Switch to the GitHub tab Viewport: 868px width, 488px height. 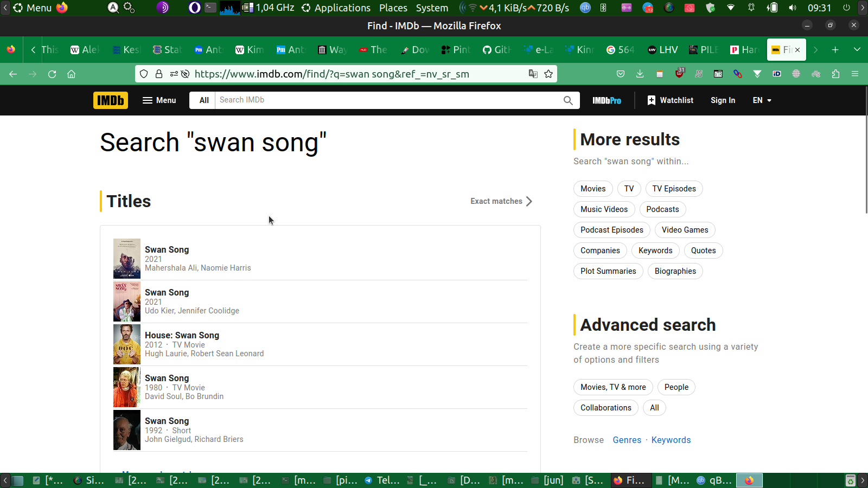coord(496,50)
